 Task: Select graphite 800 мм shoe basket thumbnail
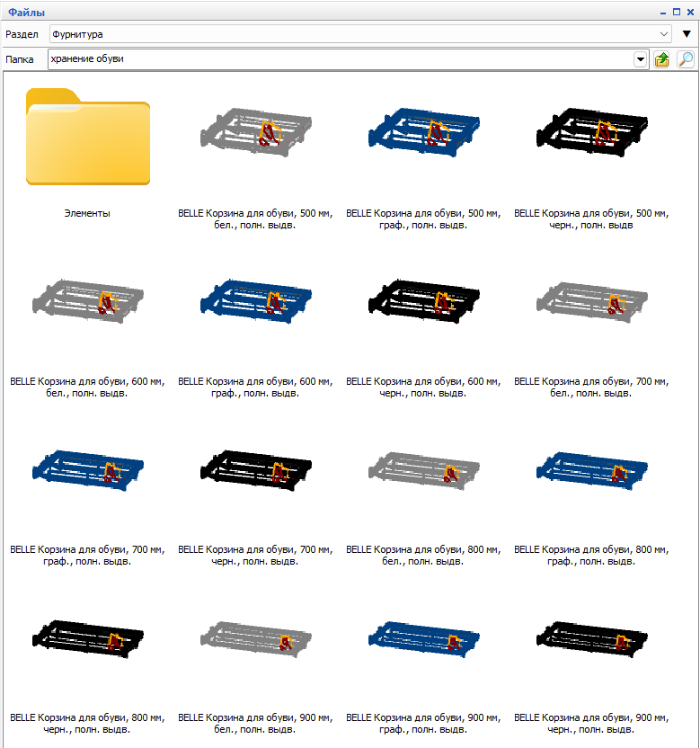click(592, 470)
